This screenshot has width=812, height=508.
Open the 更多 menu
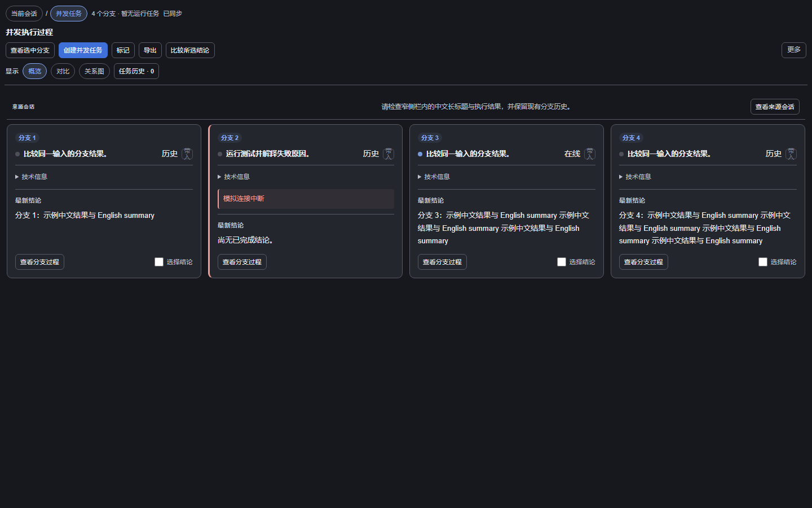pyautogui.click(x=794, y=50)
